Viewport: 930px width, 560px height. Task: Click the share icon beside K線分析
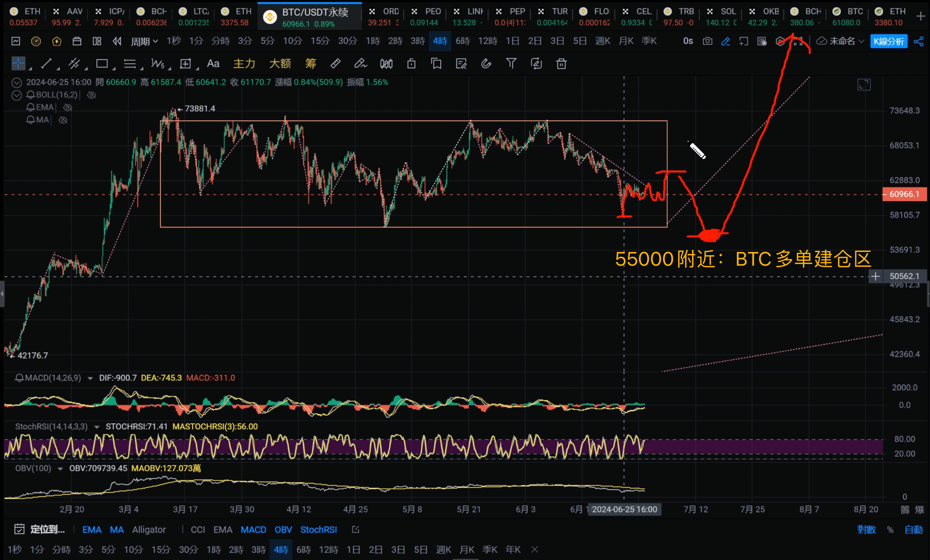point(918,41)
